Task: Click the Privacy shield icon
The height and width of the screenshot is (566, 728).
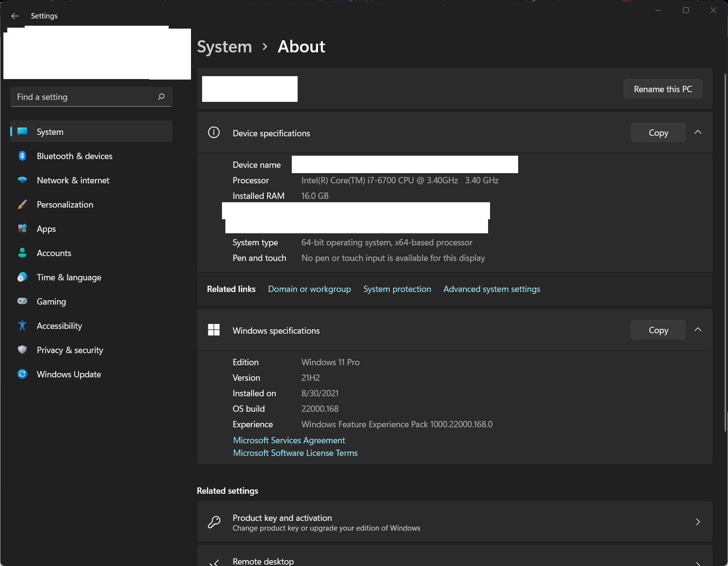Action: [x=22, y=350]
